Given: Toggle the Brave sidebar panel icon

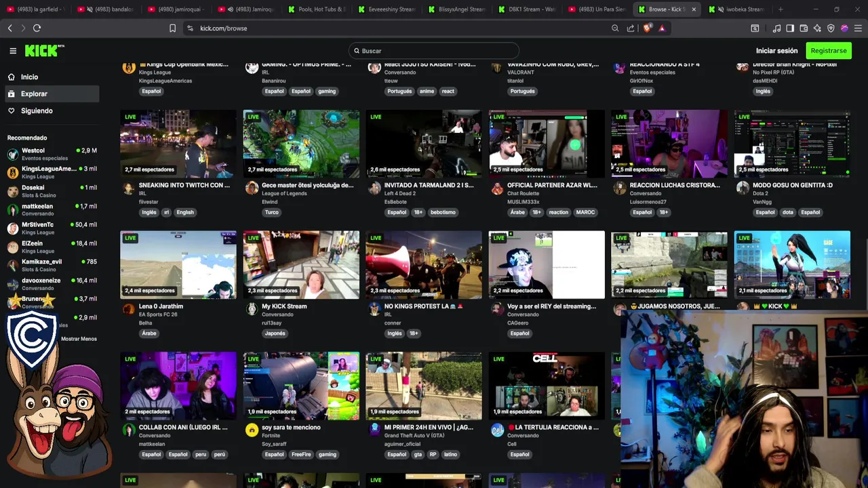Looking at the screenshot, I should coord(790,28).
